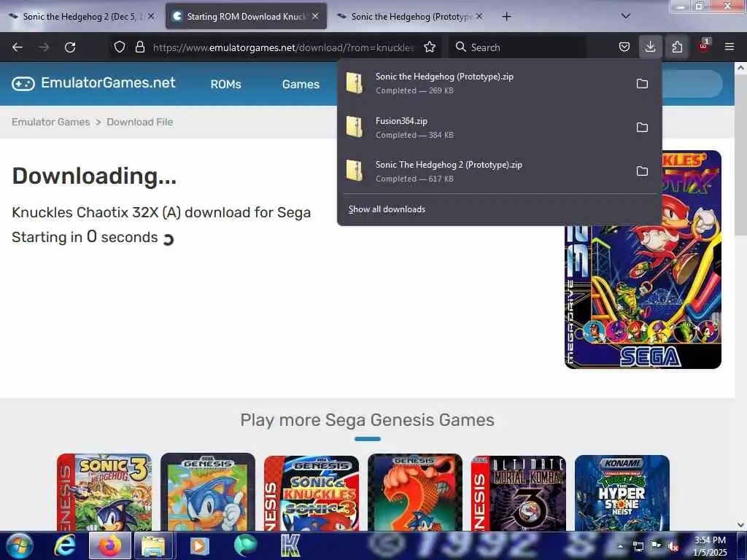Close the Sonic the Hedgehog (Prototype) tab
Viewport: 747px width, 560px height.
pyautogui.click(x=479, y=16)
